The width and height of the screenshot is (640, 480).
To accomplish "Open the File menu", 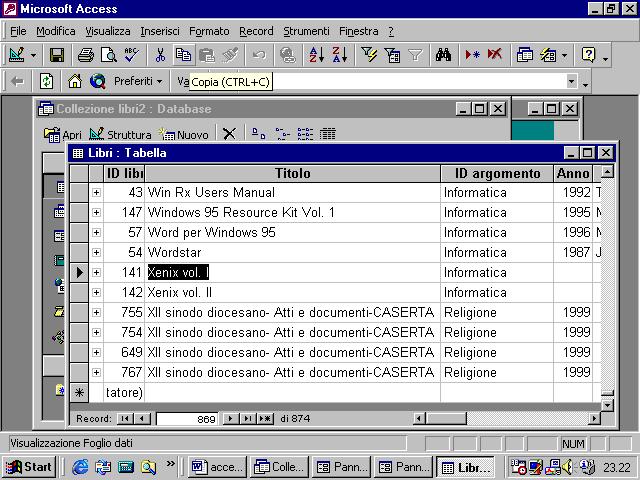I will click(18, 31).
